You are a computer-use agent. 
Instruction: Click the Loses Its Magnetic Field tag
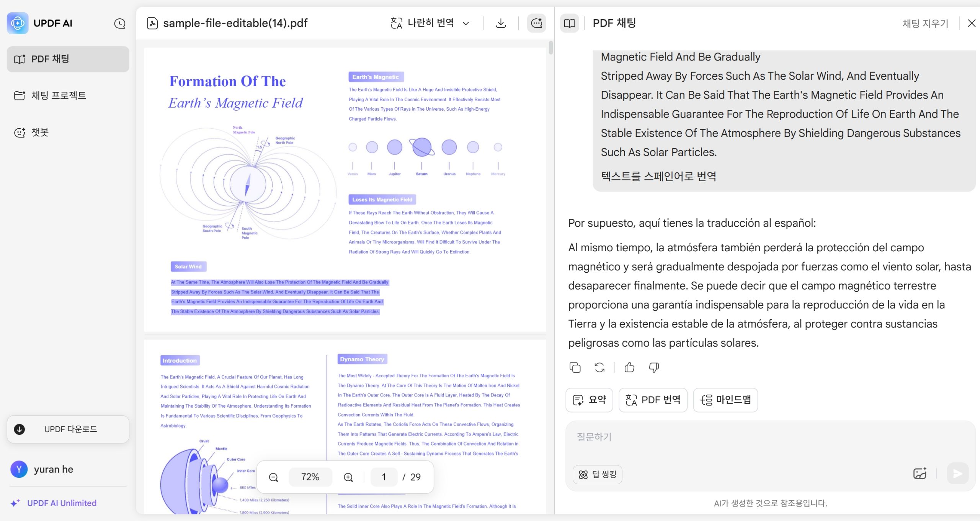[382, 200]
